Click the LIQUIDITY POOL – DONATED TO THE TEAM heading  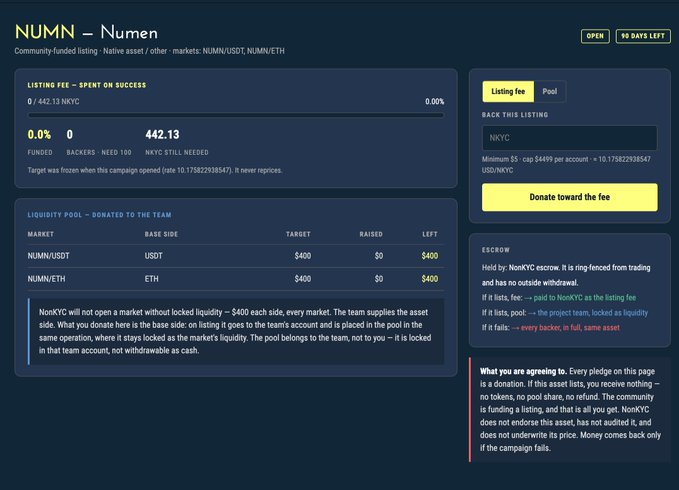pos(100,215)
